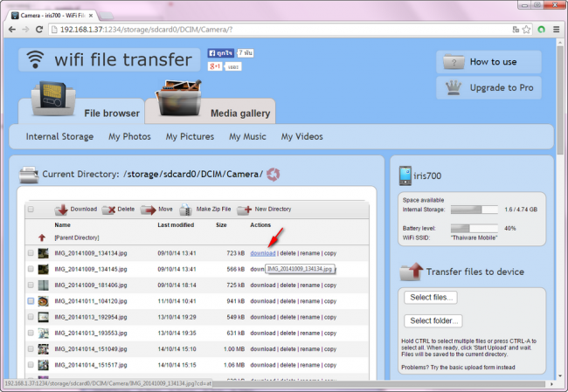Screen dimensions: 568x392
Task: Click the Facebook like button
Action: pos(220,53)
